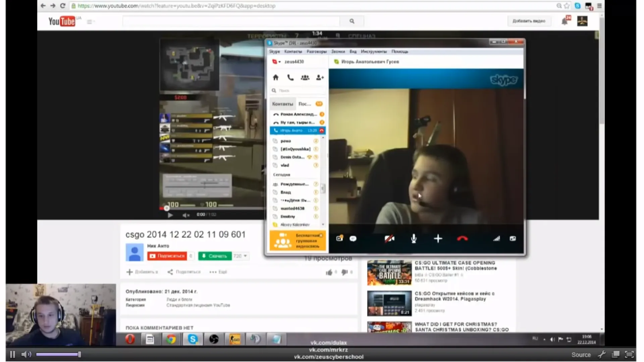Play the embedded YouTube video
Screen dimensions: 644x362
170,215
